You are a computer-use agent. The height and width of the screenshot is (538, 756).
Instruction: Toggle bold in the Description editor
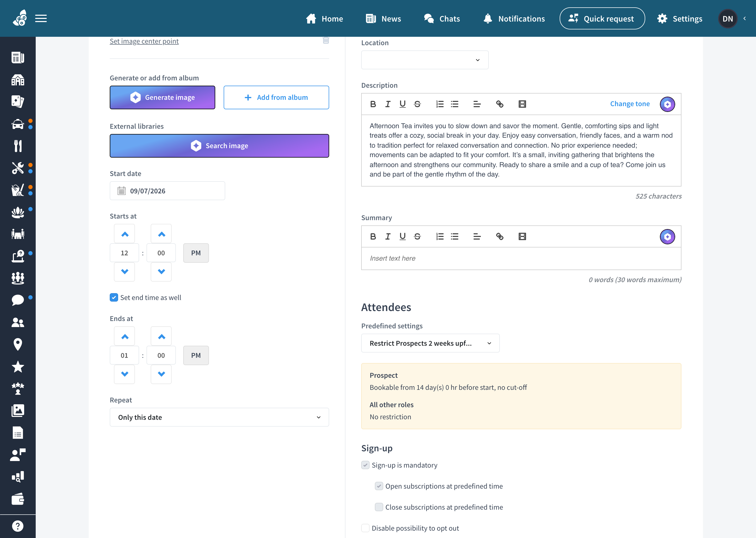point(373,104)
